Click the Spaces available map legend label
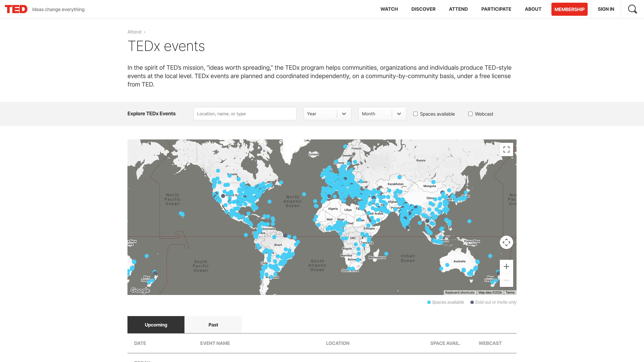This screenshot has width=644, height=362. tap(448, 302)
